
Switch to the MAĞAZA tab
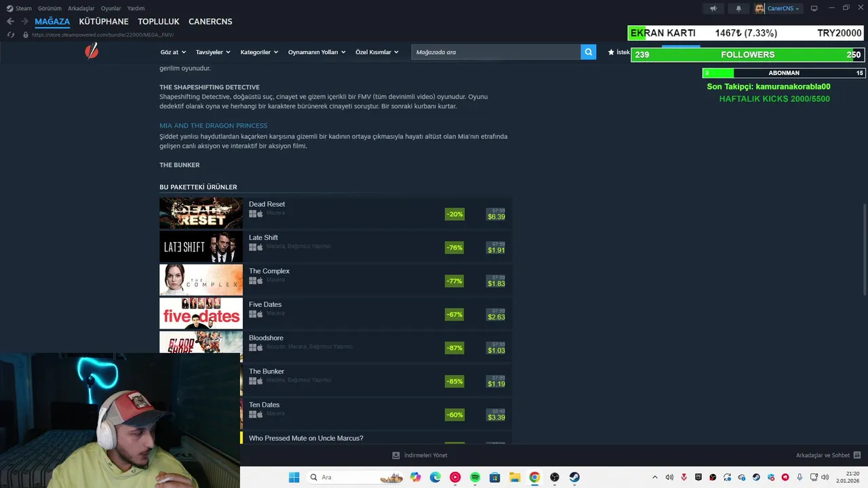tap(52, 22)
